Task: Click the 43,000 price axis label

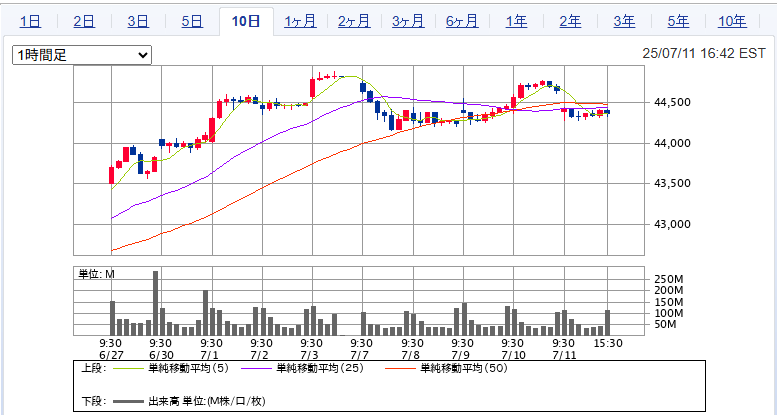Action: point(670,224)
